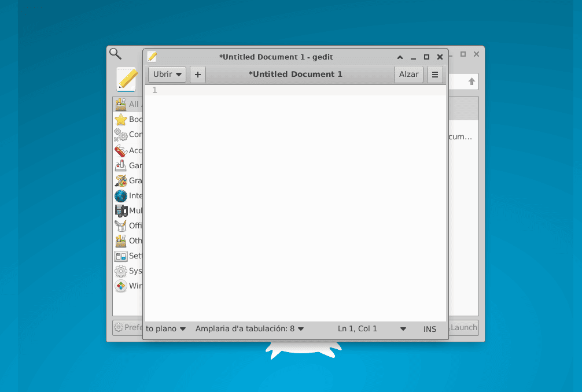Image resolution: width=582 pixels, height=392 pixels.
Task: Open the 'to plano' highlight mode dropdown
Action: 165,328
